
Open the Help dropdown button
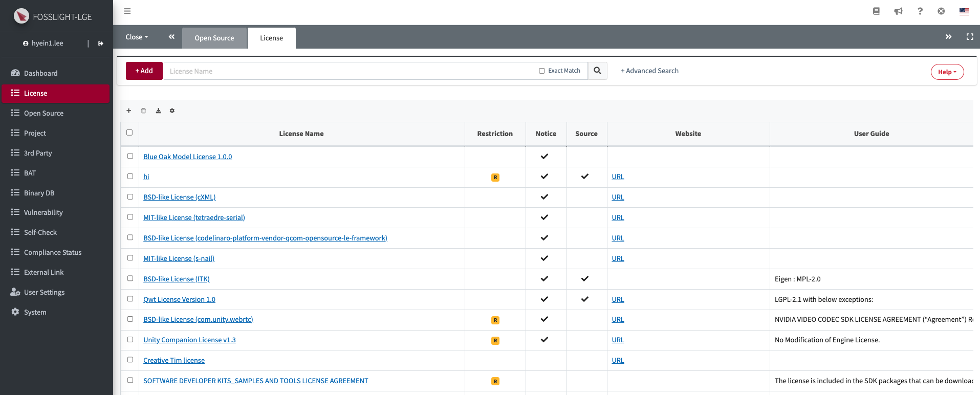(947, 72)
